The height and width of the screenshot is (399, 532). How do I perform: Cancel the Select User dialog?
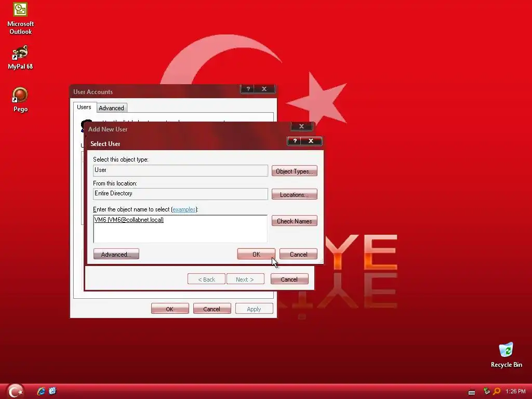point(298,254)
